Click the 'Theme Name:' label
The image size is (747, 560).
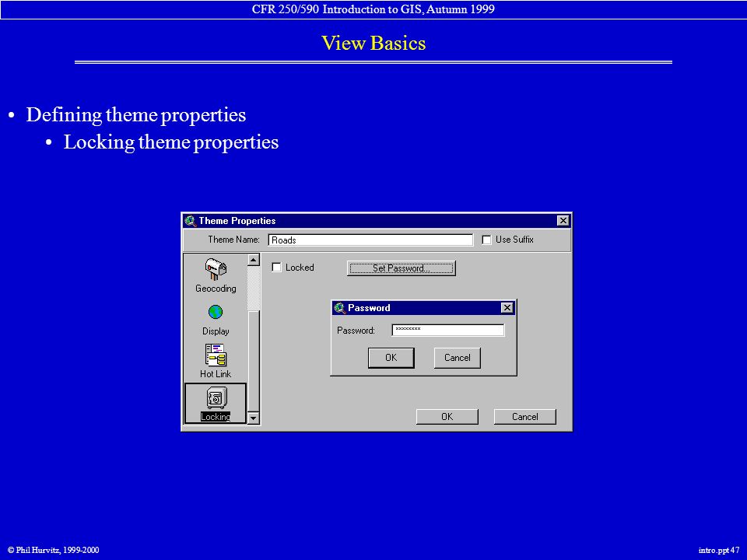tap(234, 240)
